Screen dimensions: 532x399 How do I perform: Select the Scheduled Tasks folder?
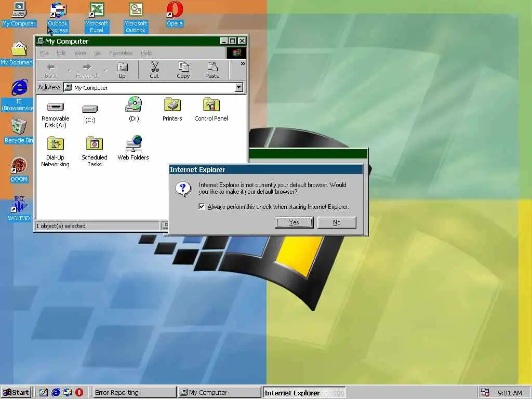[95, 151]
